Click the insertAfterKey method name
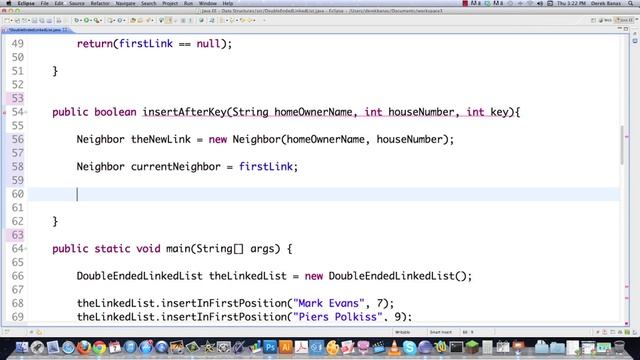This screenshot has width=640, height=360. [184, 112]
